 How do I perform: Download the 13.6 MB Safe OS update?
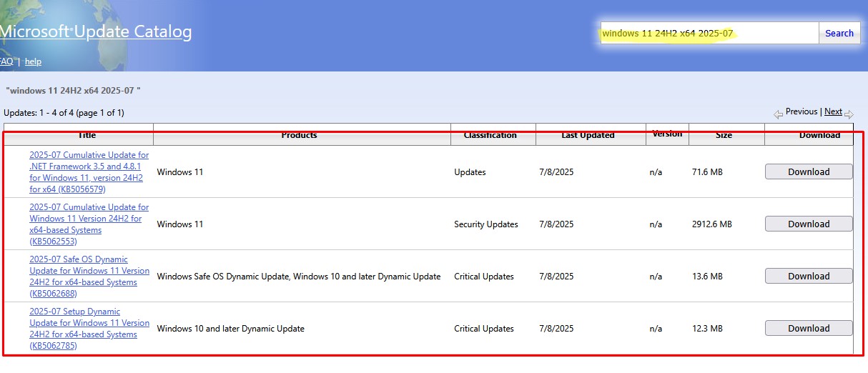pyautogui.click(x=809, y=276)
